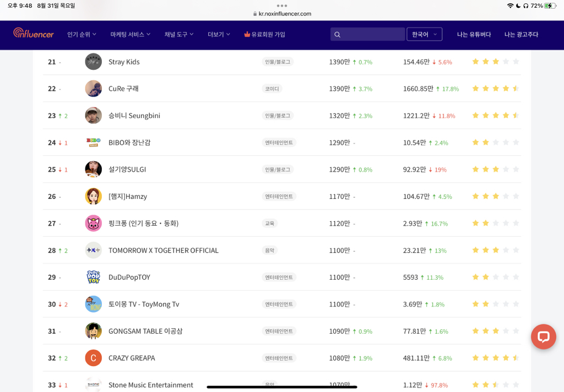Screen dimensions: 564x392
Task: Click the crown icon for paid membership
Action: pyautogui.click(x=247, y=34)
